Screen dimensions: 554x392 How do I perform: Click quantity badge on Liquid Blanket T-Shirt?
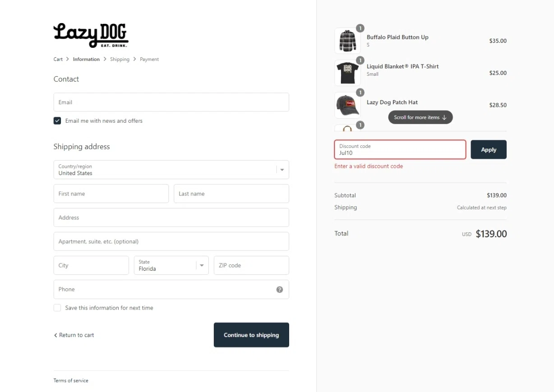pos(360,60)
